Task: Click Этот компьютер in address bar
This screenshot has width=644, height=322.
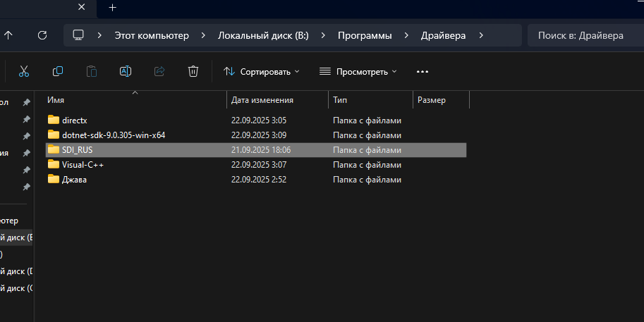Action: coord(152,35)
